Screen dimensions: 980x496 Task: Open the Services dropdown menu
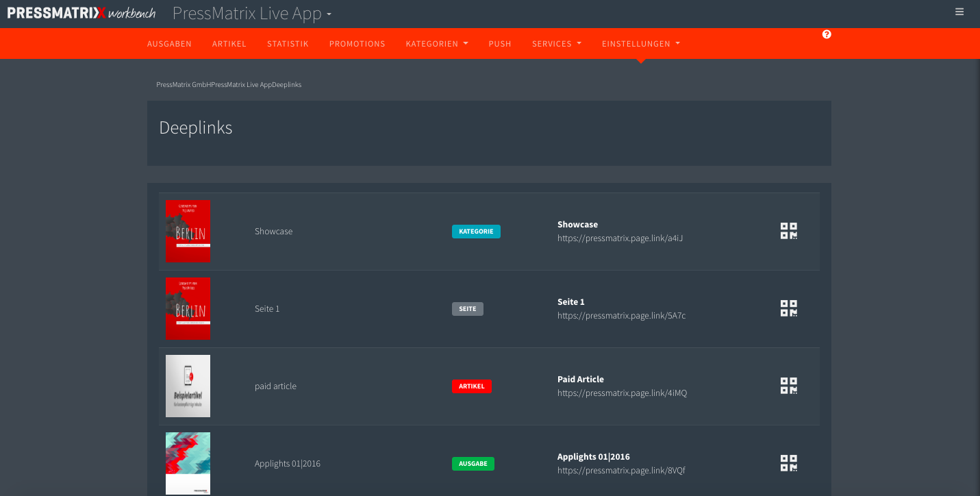[556, 43]
